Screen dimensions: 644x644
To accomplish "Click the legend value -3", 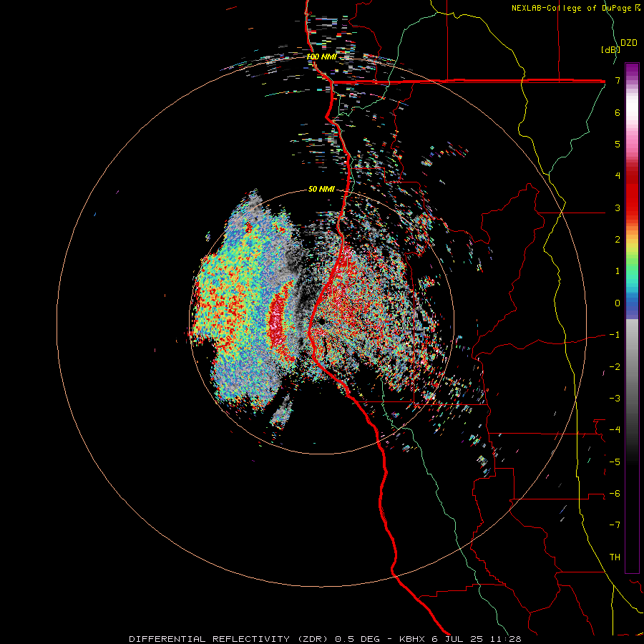I will coord(615,399).
